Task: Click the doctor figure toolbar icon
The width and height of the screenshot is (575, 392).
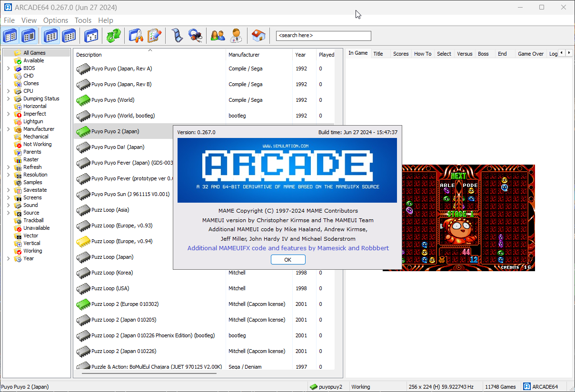Action: tap(236, 36)
